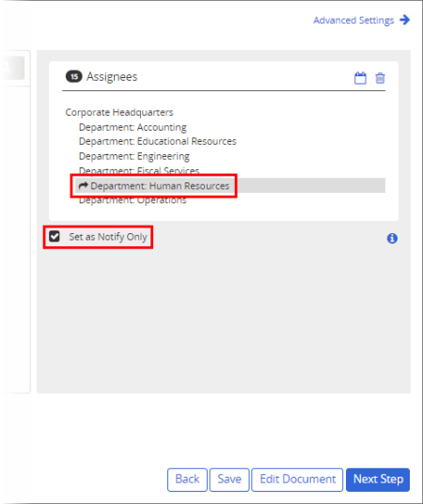
Task: Click the Set as Notify Only label
Action: point(108,237)
